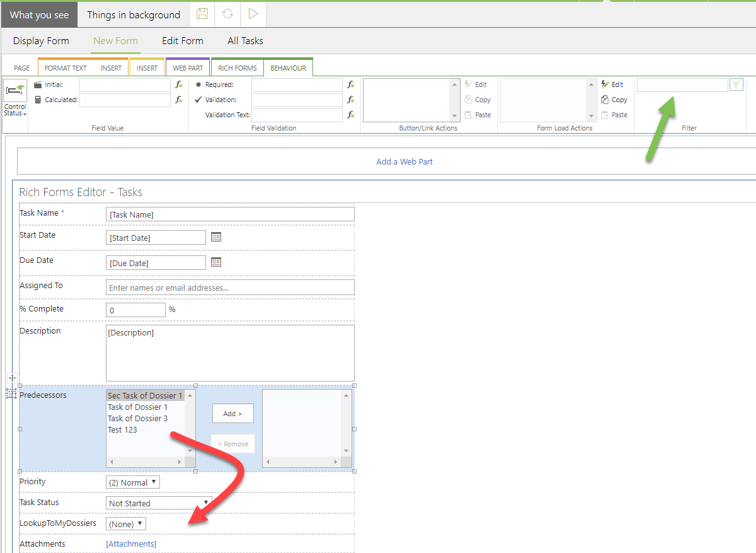
Task: Open the Task Status dropdown
Action: click(159, 503)
